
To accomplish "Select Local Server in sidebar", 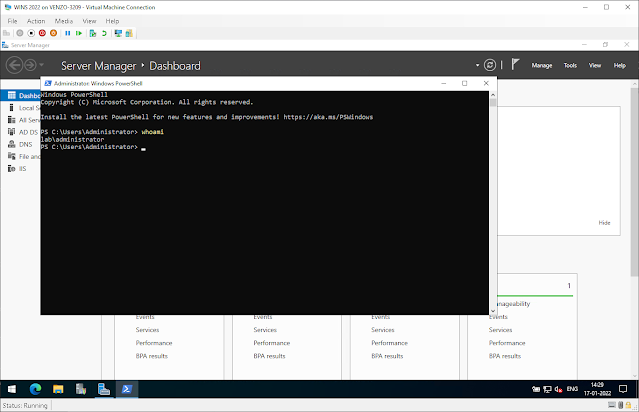I will [x=20, y=108].
